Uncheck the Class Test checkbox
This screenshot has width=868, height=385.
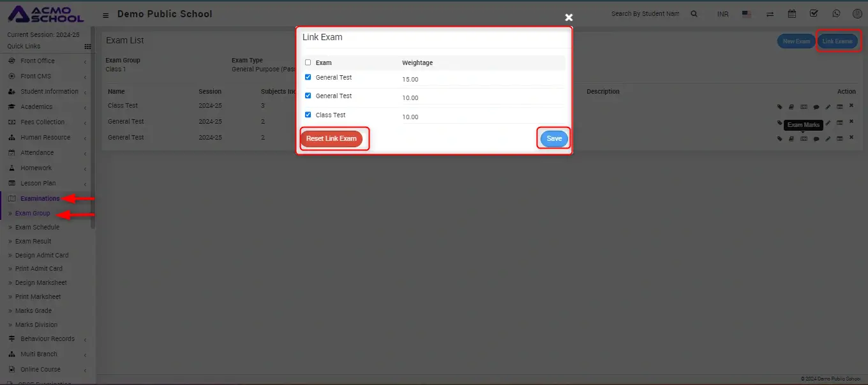pos(308,115)
